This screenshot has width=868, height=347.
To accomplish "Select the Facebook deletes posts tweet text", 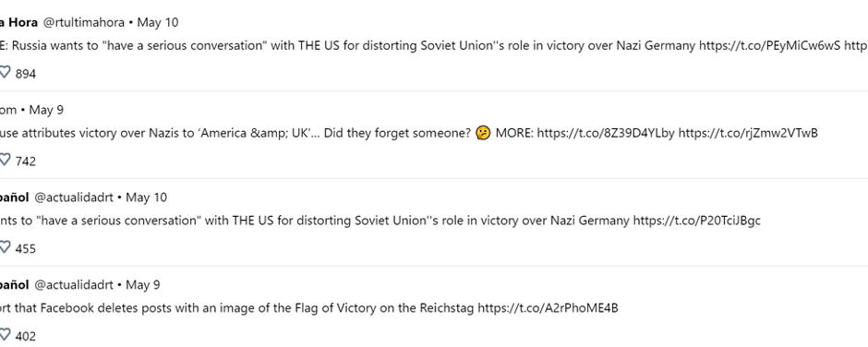I will click(x=309, y=308).
